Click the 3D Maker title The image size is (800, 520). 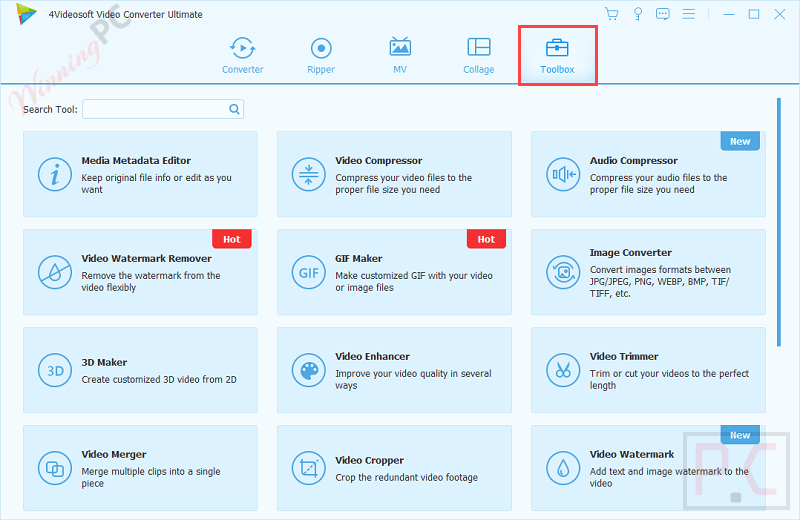pyautogui.click(x=104, y=362)
